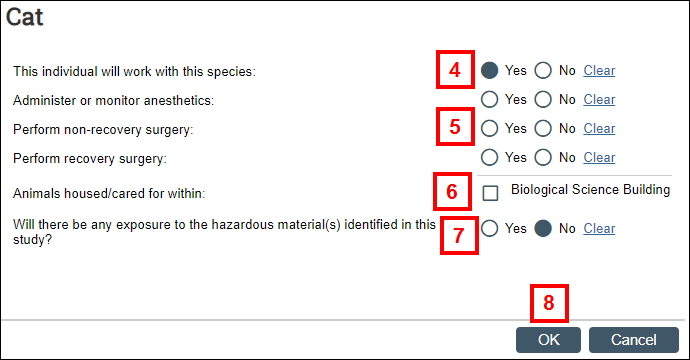Screen dimensions: 690x360
Task: Clear the non-recovery surgery answer
Action: coord(599,129)
